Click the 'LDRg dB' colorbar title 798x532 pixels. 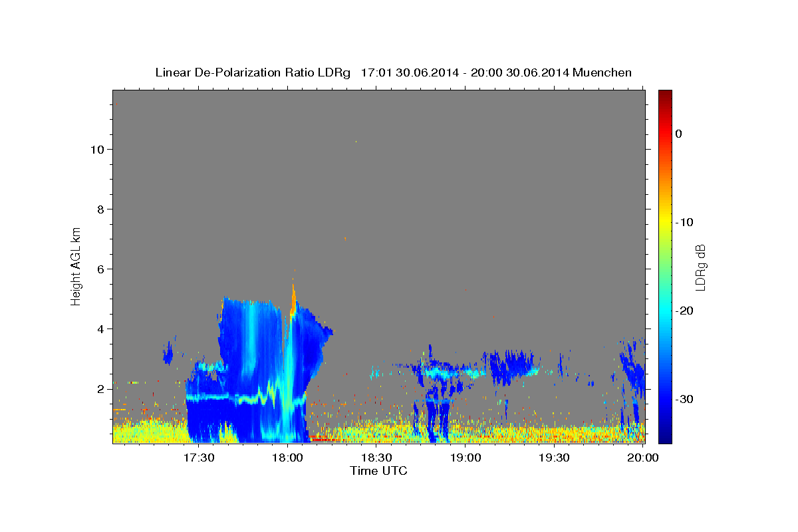pyautogui.click(x=700, y=267)
